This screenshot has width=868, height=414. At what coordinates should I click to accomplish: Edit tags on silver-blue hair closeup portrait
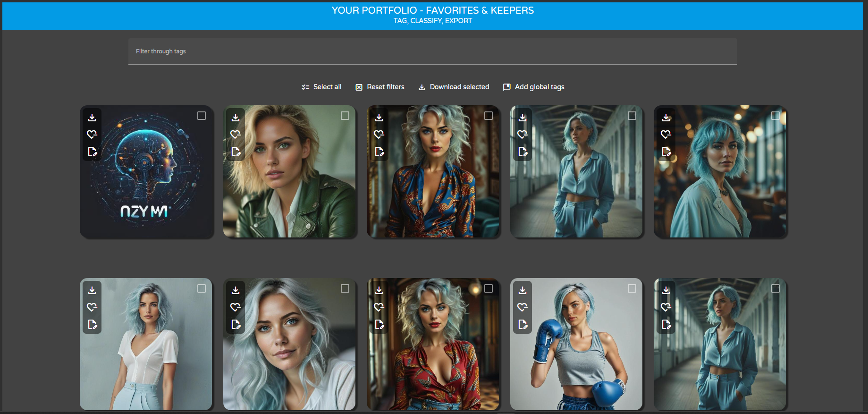pyautogui.click(x=236, y=324)
